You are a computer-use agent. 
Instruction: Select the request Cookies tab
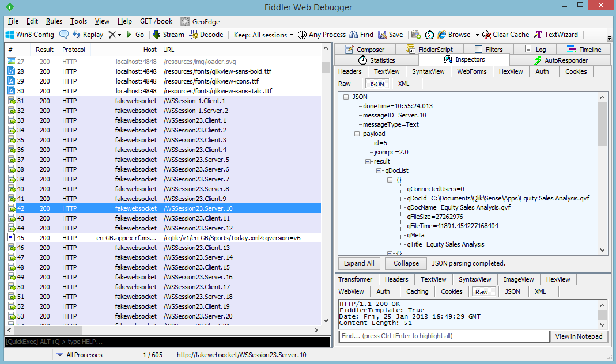[x=576, y=71]
